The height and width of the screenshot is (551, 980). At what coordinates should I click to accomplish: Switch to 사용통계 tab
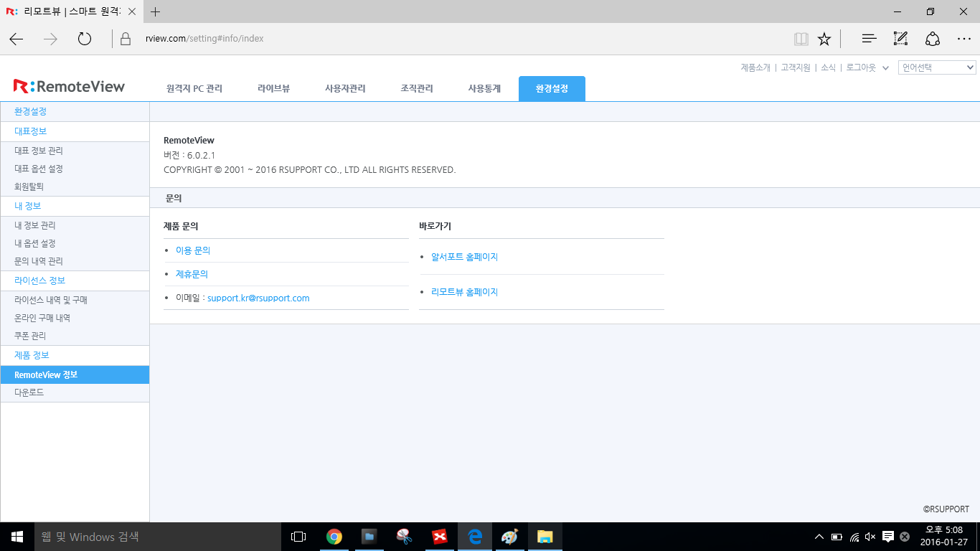(484, 89)
